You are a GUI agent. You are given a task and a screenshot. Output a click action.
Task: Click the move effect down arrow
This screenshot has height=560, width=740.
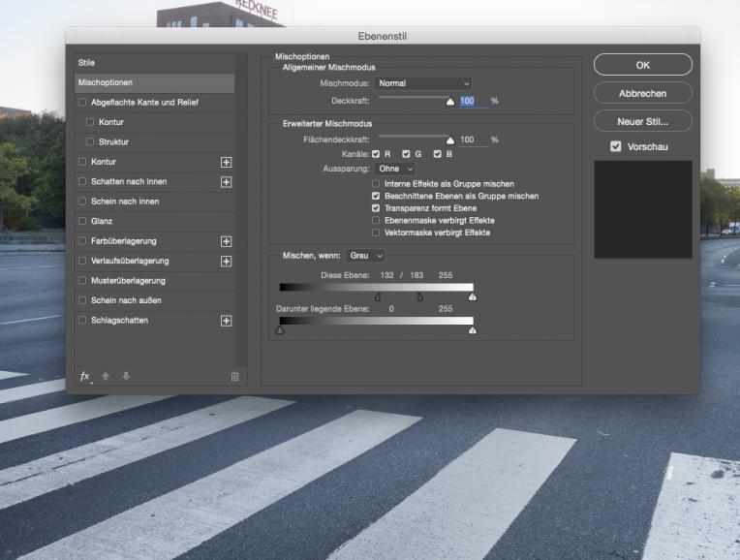click(126, 376)
